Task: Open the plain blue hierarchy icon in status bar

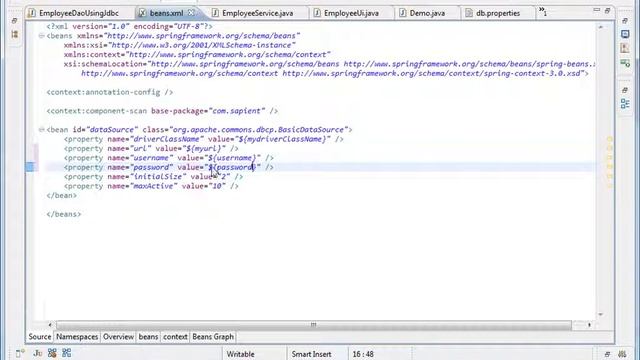Action: click(x=67, y=353)
